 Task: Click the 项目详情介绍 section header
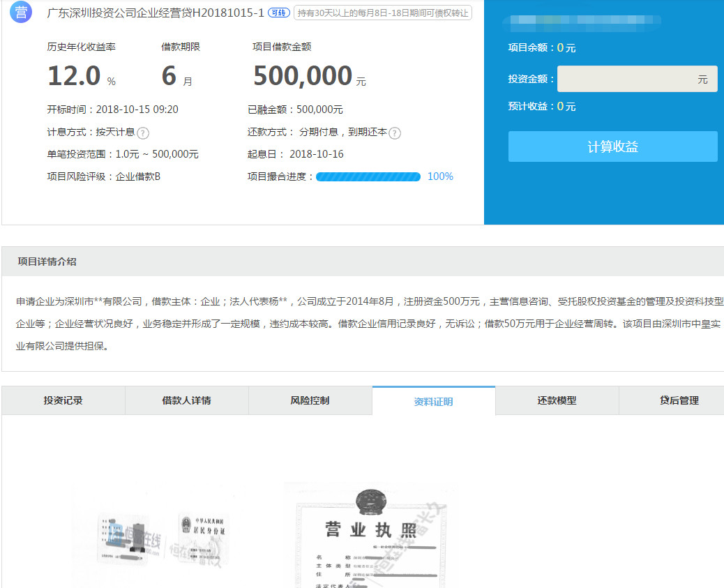click(x=47, y=262)
